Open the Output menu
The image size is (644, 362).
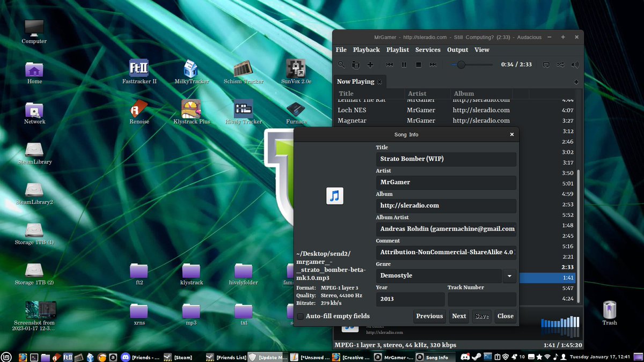point(458,50)
